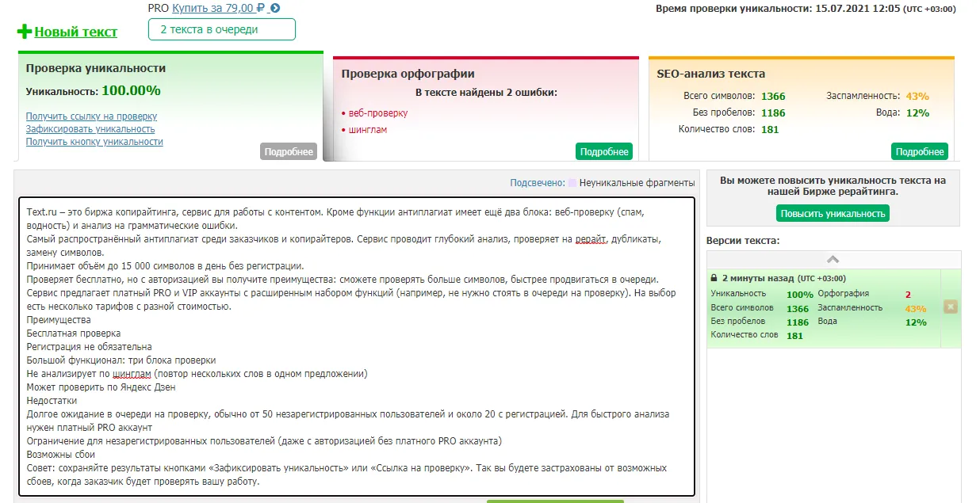980x503 pixels.
Task: Delete the text version with the X icon
Action: coord(951,307)
